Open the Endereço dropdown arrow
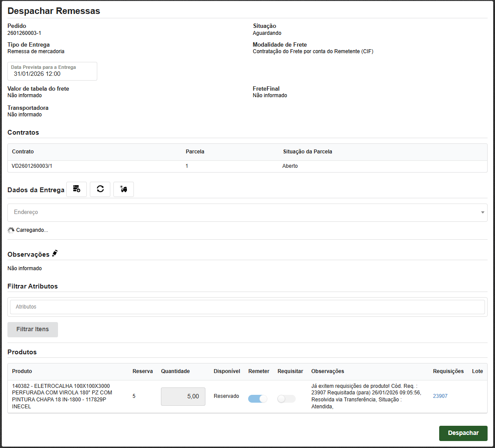495x448 pixels. point(482,213)
